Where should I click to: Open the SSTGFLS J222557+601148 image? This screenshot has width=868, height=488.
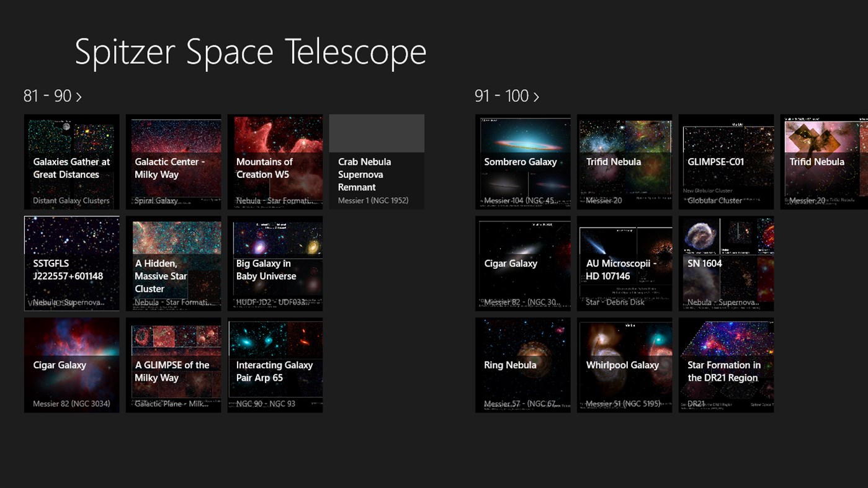tap(71, 263)
